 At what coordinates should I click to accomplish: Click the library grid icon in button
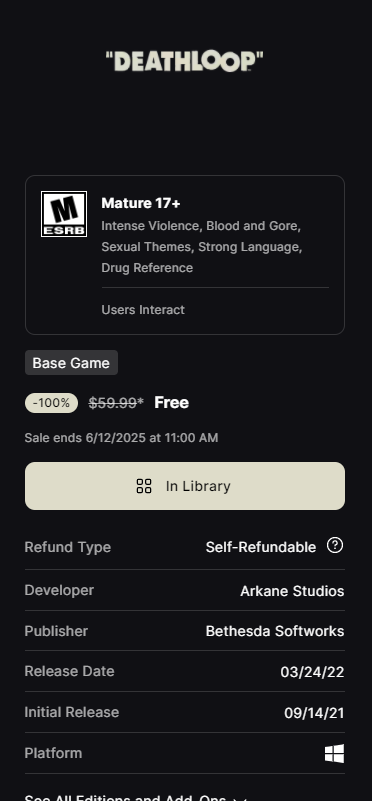[144, 486]
